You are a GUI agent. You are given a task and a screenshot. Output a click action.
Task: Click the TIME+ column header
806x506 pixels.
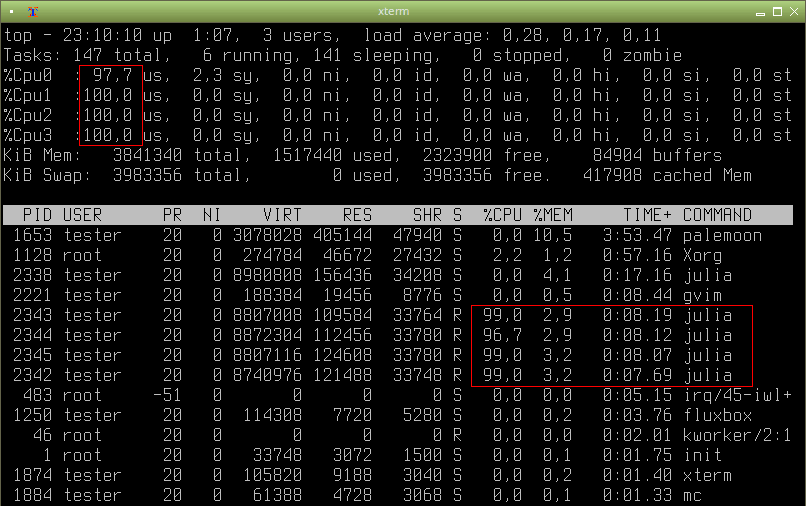pos(648,215)
